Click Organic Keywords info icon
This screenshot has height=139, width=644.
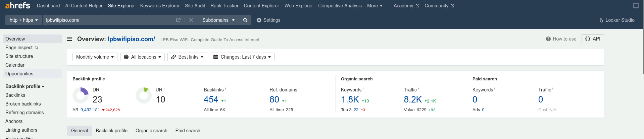pyautogui.click(x=363, y=88)
